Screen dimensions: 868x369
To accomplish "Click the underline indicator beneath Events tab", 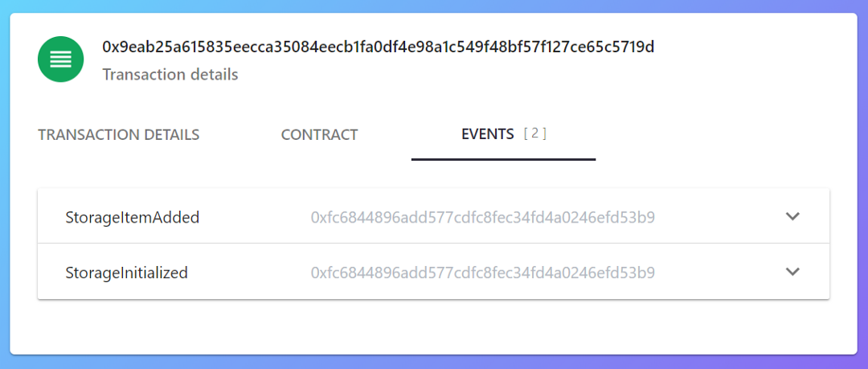I will [x=503, y=159].
